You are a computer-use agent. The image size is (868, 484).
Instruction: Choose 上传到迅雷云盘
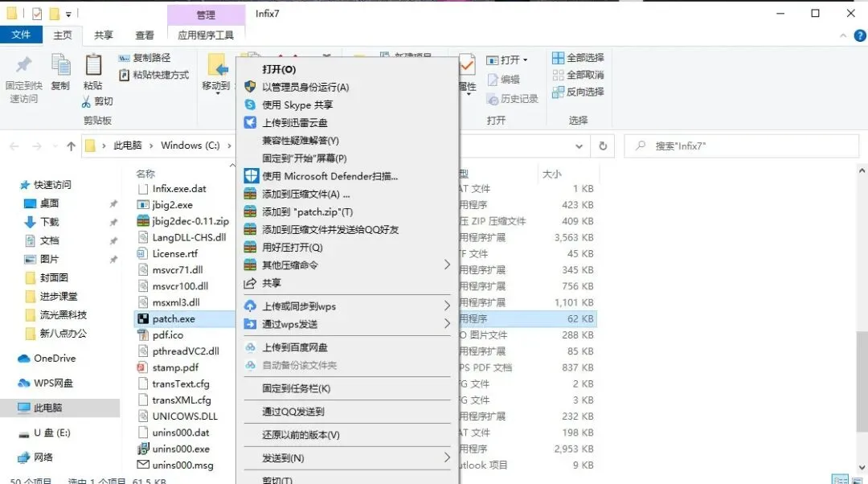(x=348, y=122)
